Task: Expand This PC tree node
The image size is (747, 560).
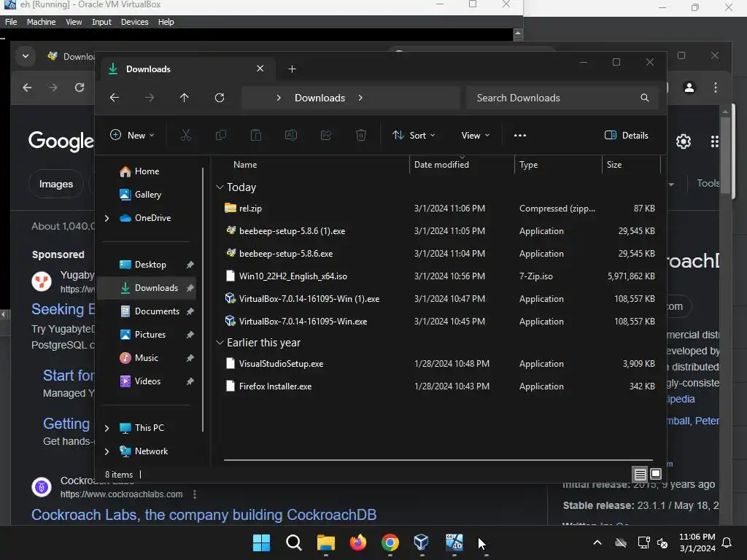Action: tap(107, 428)
